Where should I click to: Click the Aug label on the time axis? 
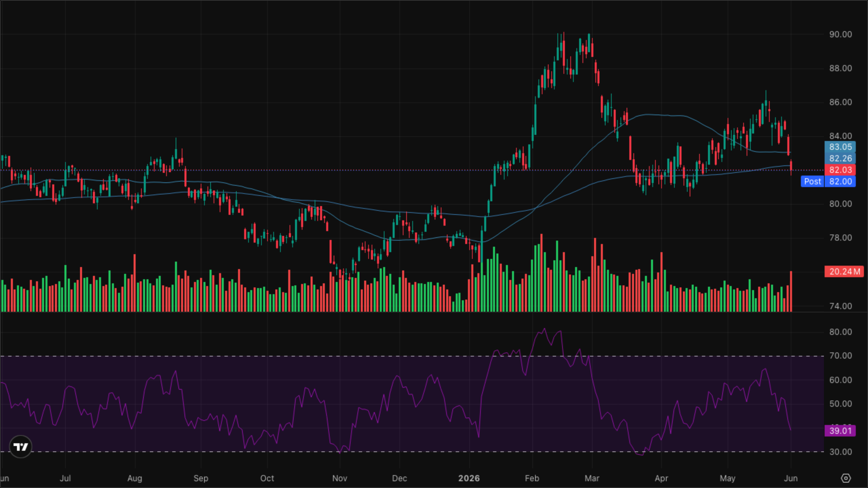point(135,478)
